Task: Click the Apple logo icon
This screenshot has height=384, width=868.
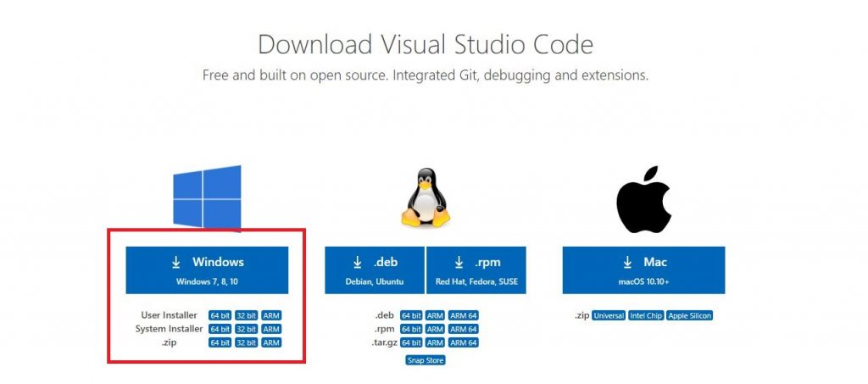Action: point(644,198)
